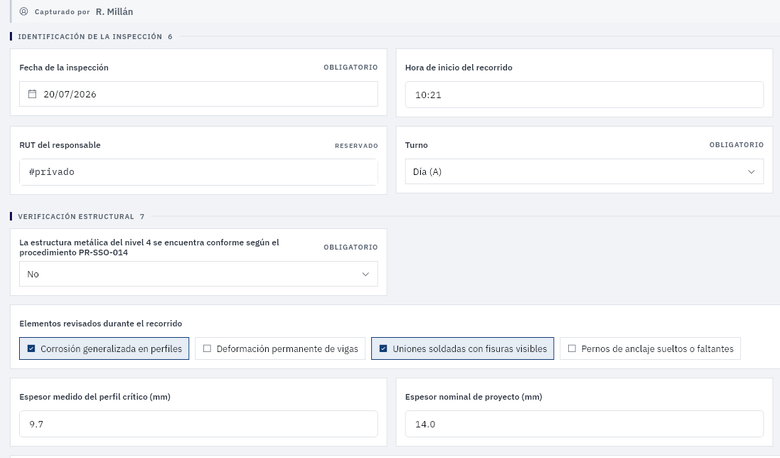This screenshot has width=780, height=458.
Task: Click the chevron in the PR-SSO-014 dropdown
Action: (x=366, y=274)
